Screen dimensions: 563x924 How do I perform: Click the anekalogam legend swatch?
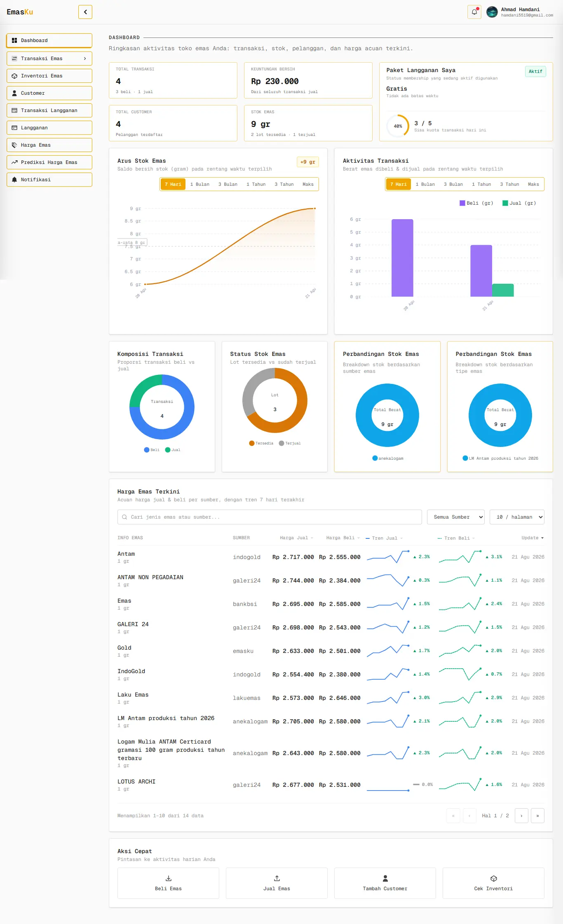coord(375,458)
